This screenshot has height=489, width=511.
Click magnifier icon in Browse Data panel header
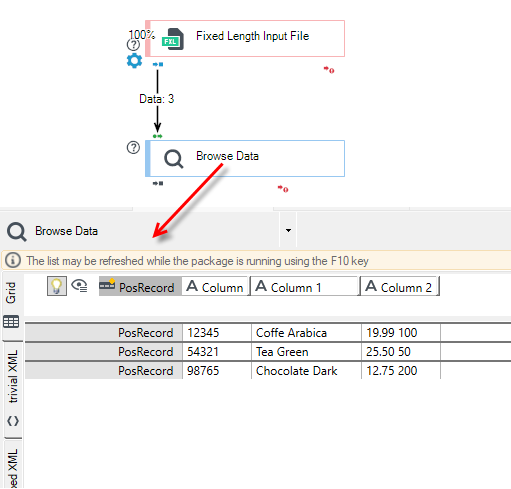pyautogui.click(x=17, y=231)
